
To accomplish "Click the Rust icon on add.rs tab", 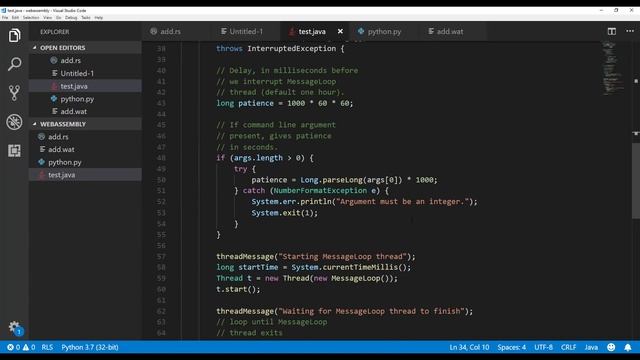I will (x=153, y=31).
